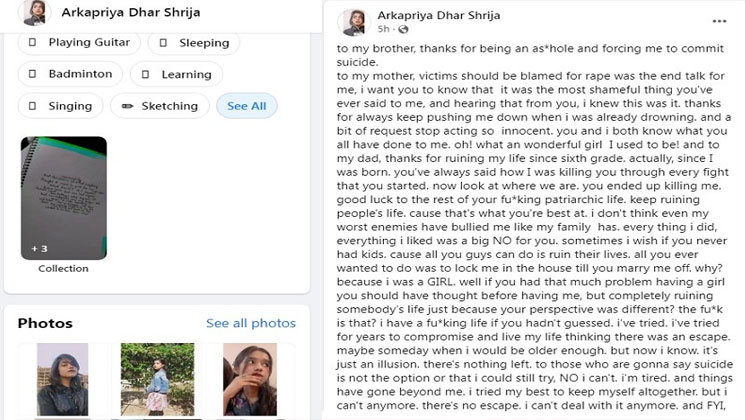Viewport: 745px width, 420px height.
Task: Select the Sleeping hobby chip
Action: pos(194,43)
